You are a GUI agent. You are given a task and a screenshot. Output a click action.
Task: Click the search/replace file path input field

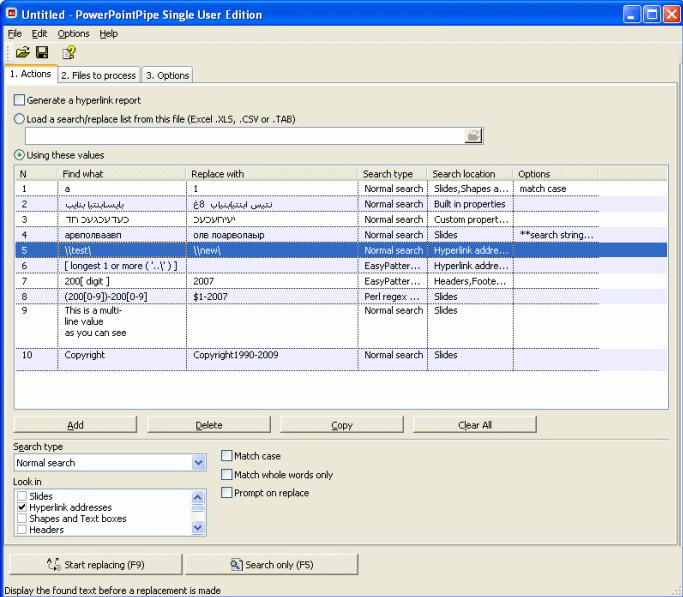tap(245, 136)
